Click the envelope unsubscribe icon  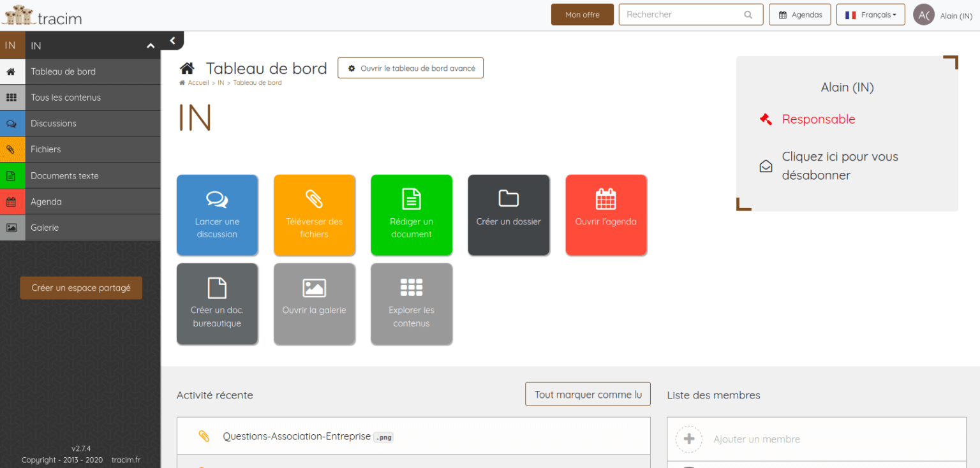click(766, 166)
